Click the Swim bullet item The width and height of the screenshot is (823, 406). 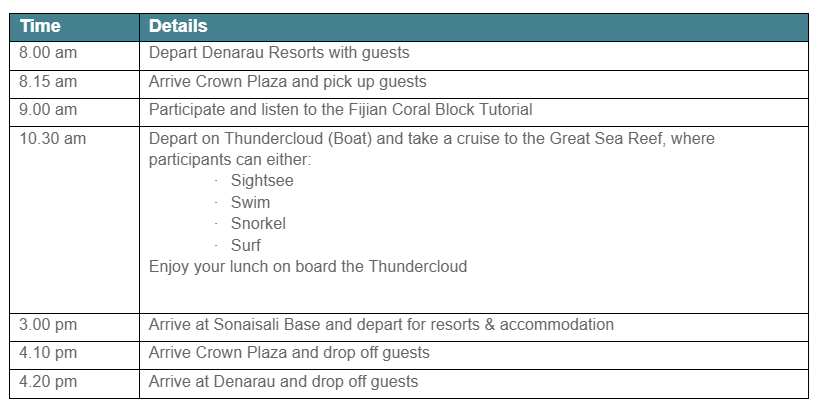[250, 202]
